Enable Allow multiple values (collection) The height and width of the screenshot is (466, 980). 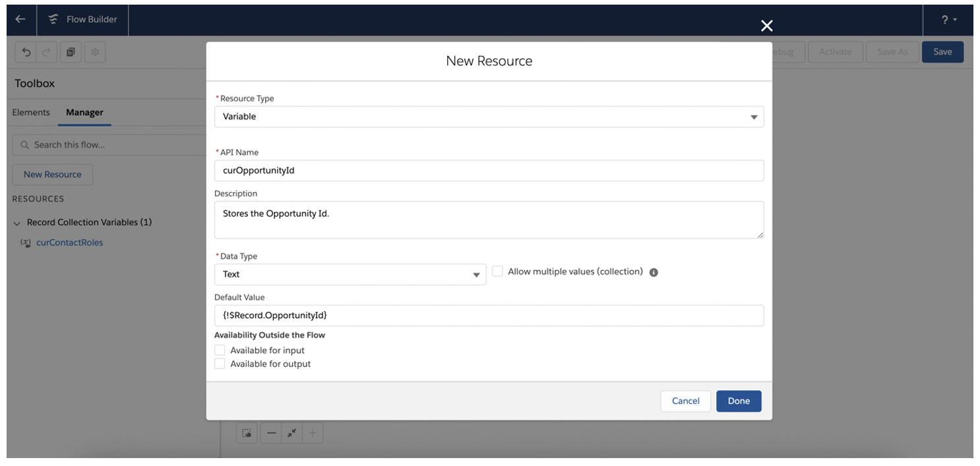(497, 271)
